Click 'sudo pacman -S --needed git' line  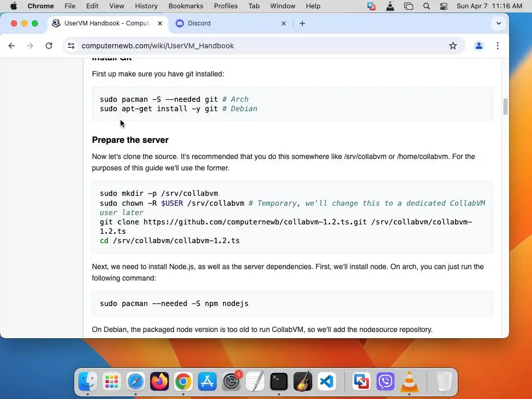[x=174, y=99]
